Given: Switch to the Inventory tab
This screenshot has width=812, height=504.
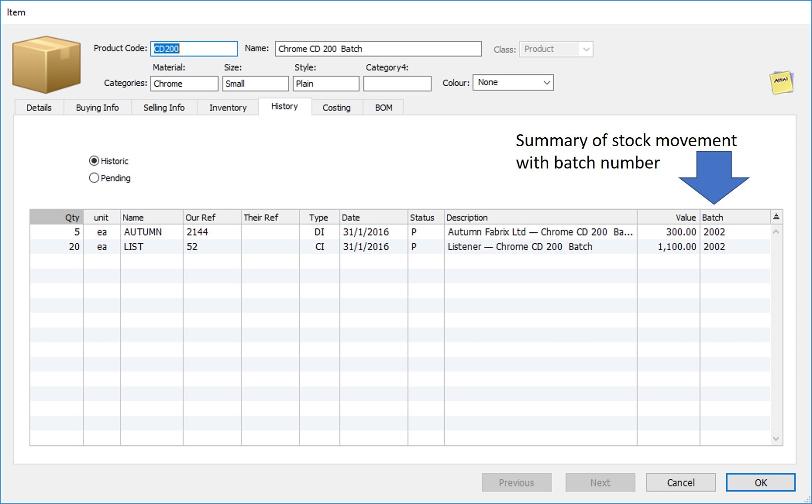Looking at the screenshot, I should (x=228, y=107).
